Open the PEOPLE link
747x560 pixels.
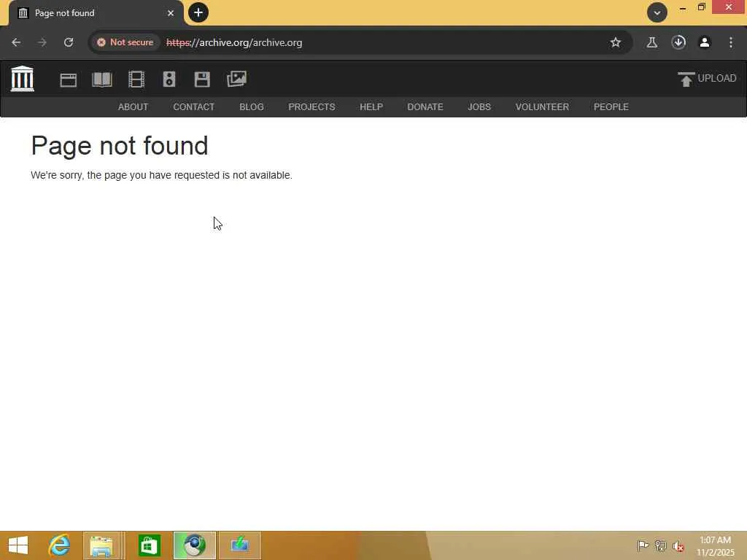coord(611,107)
